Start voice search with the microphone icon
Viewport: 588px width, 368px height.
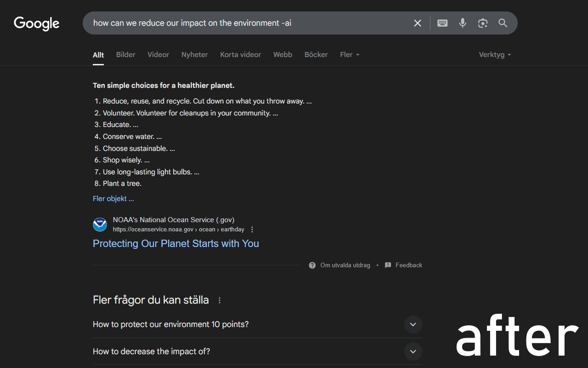point(462,23)
